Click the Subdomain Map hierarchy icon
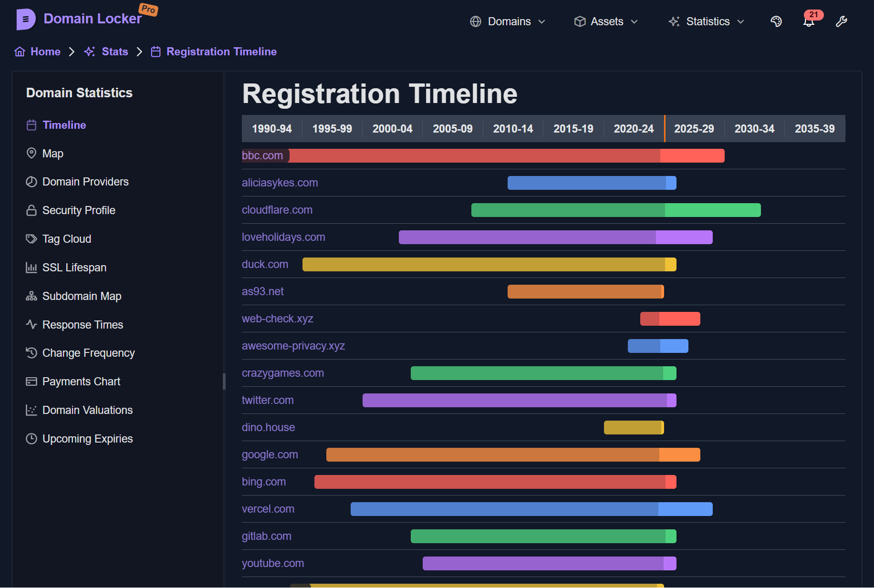Image resolution: width=874 pixels, height=588 pixels. click(x=31, y=296)
